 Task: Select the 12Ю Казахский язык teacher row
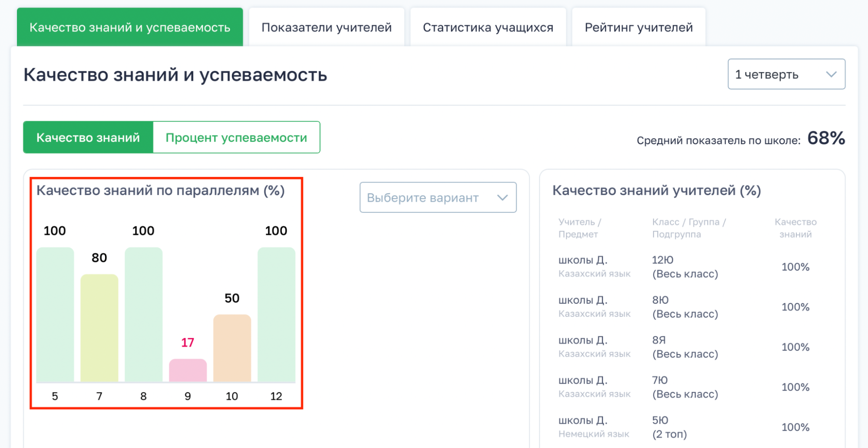click(684, 267)
